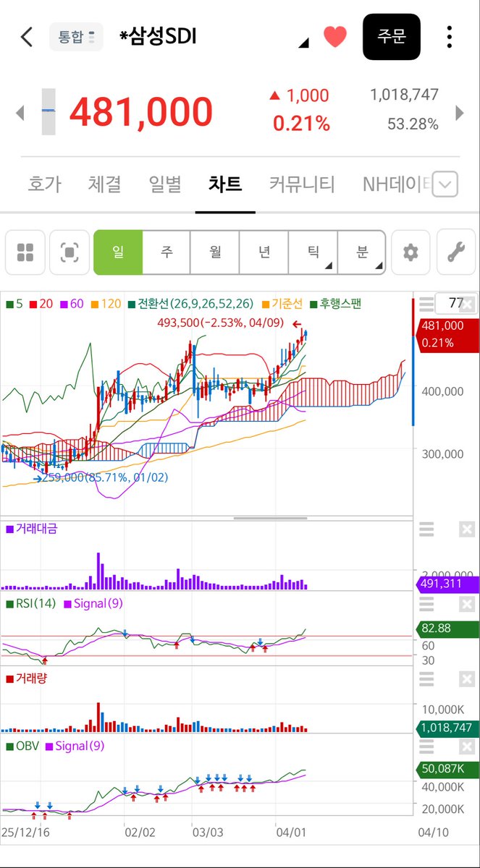The height and width of the screenshot is (868, 480).
Task: Add 삼성SDI to favorites heart
Action: 334,36
